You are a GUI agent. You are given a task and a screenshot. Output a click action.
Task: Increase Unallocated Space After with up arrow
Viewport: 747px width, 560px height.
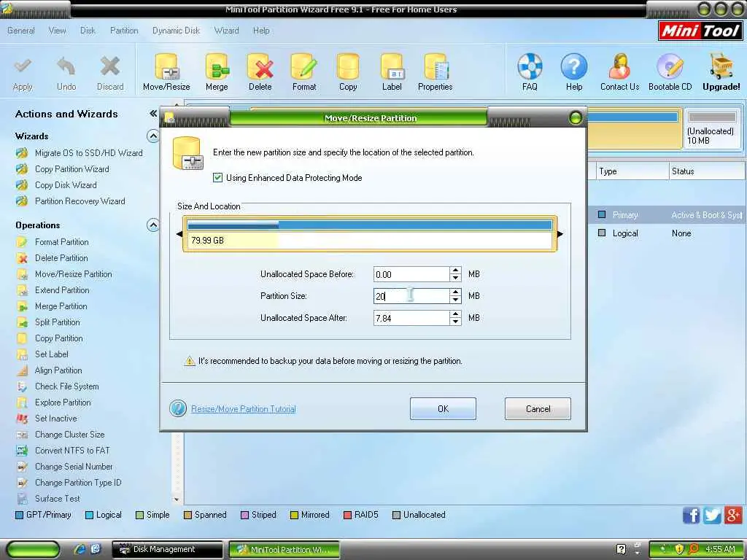[x=455, y=314]
